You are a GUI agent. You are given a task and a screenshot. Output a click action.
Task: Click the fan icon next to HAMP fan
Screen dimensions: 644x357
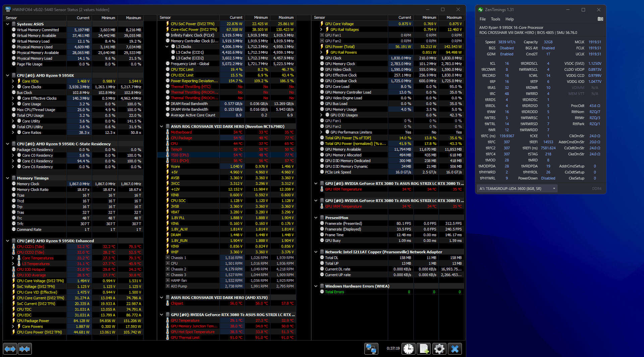click(168, 280)
